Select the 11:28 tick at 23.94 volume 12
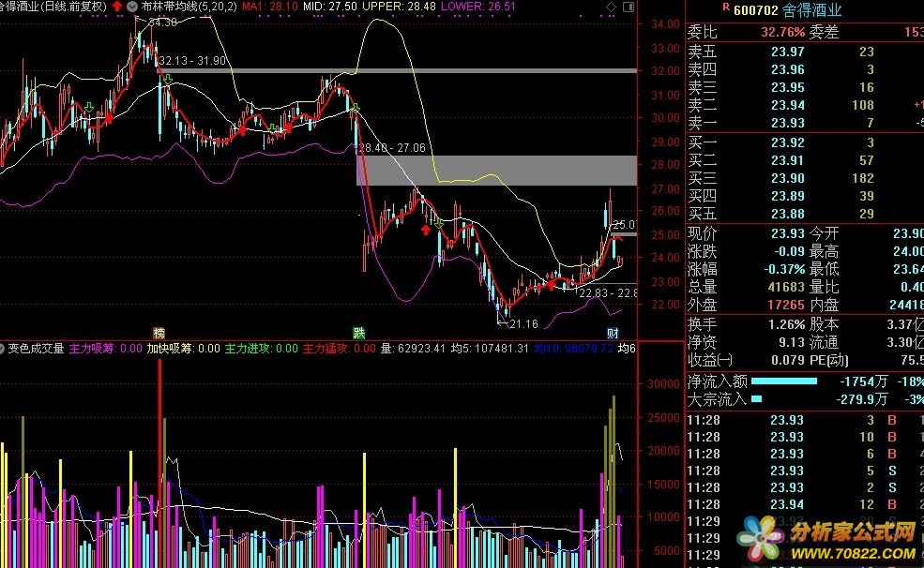The width and height of the screenshot is (924, 568). (805, 504)
